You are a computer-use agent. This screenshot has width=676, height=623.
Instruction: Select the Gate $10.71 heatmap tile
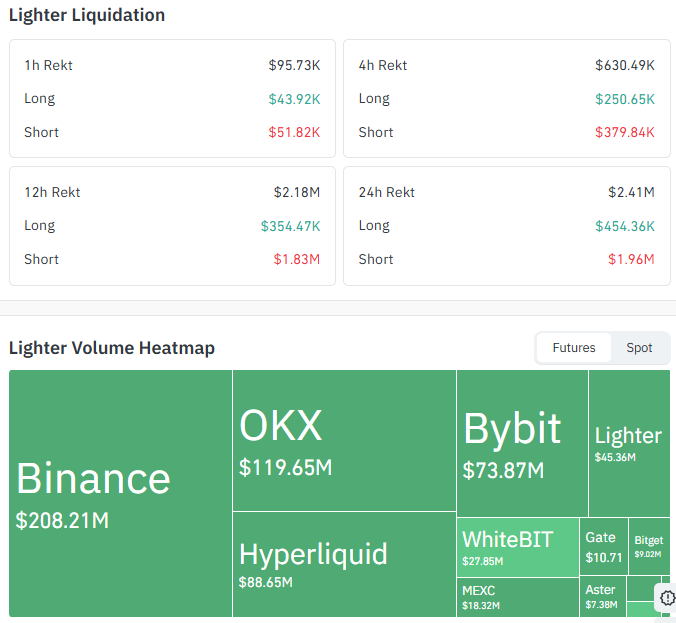tap(604, 547)
